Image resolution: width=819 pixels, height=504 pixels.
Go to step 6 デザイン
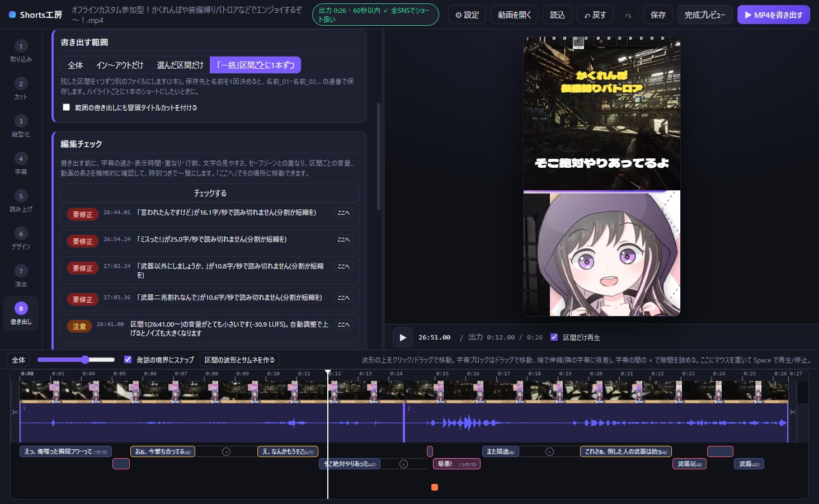click(21, 239)
